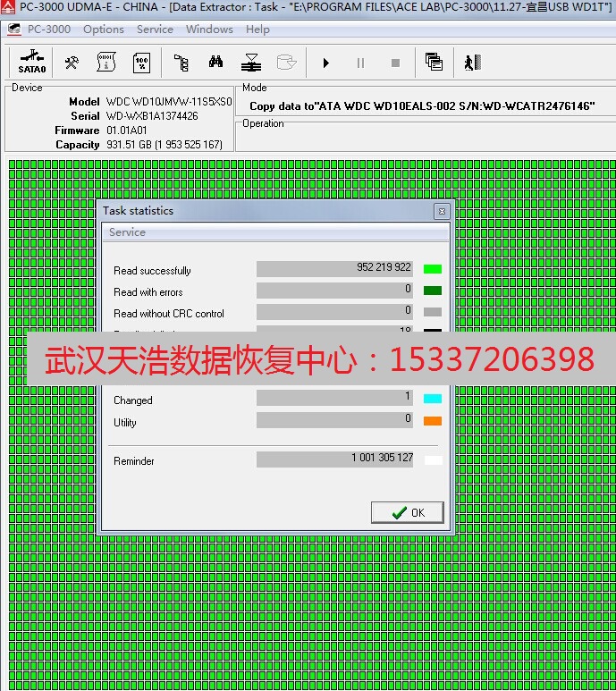Click the orange Utility color swatch
This screenshot has width=616, height=691.
pos(433,420)
